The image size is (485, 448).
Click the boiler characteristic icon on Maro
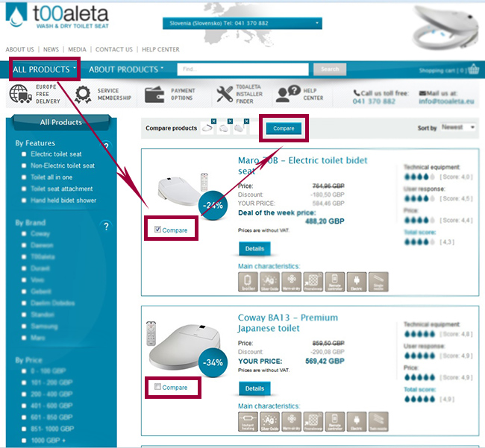(x=248, y=282)
